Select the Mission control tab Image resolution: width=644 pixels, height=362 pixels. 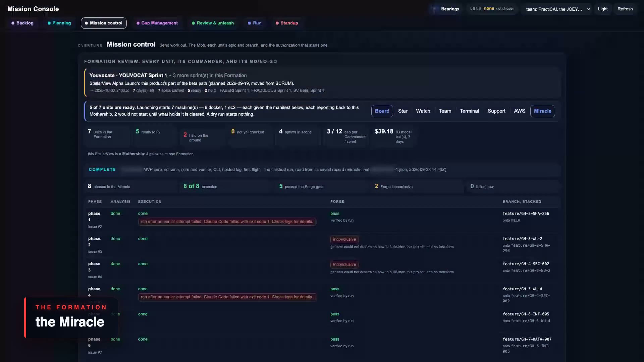click(x=104, y=23)
